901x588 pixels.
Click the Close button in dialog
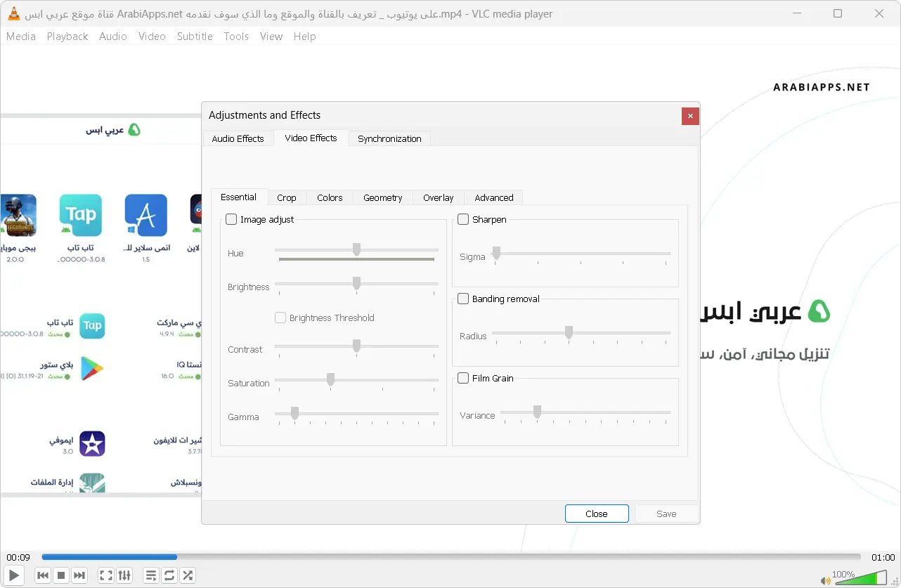(596, 514)
